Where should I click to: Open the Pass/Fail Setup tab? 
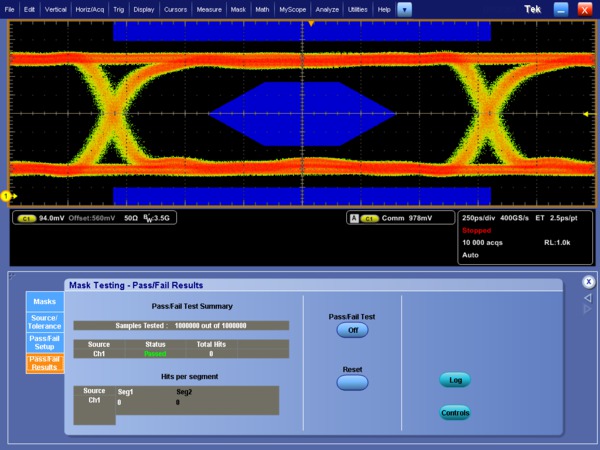[x=44, y=342]
